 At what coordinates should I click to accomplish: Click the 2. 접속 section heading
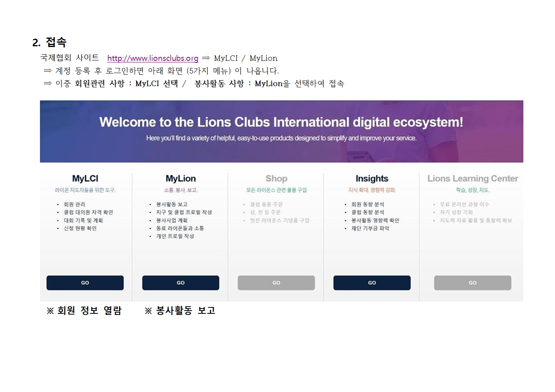(x=49, y=42)
